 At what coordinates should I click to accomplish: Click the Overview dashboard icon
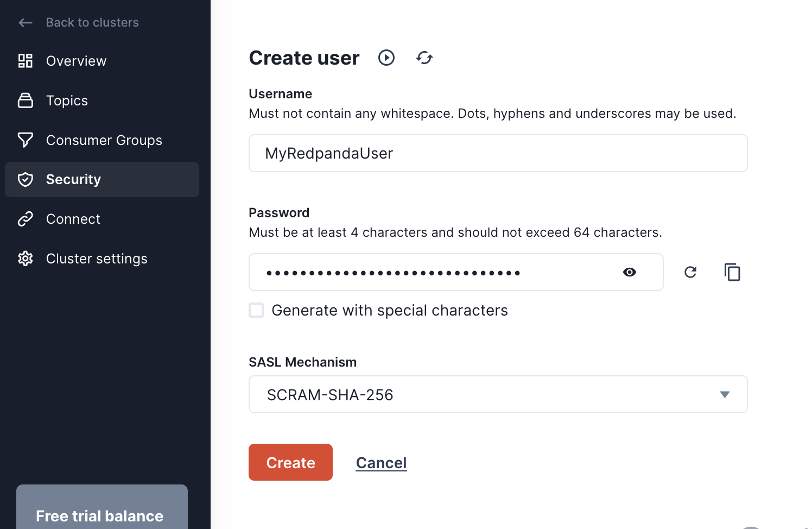point(26,61)
